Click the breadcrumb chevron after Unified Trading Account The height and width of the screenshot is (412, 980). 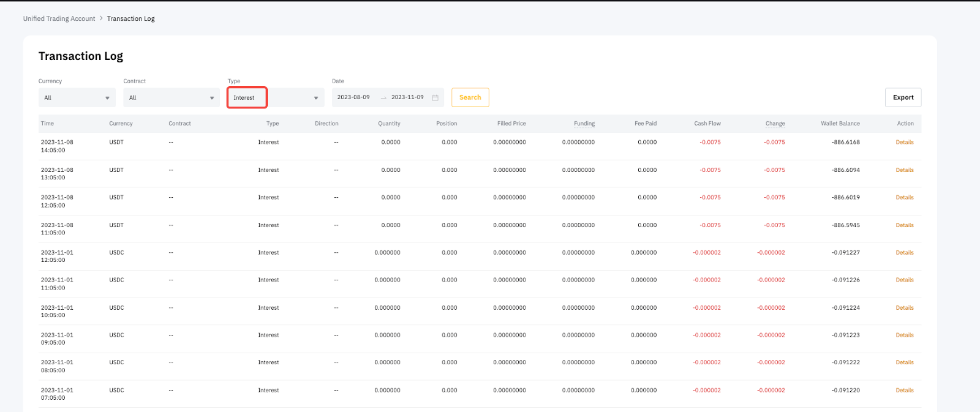[101, 18]
